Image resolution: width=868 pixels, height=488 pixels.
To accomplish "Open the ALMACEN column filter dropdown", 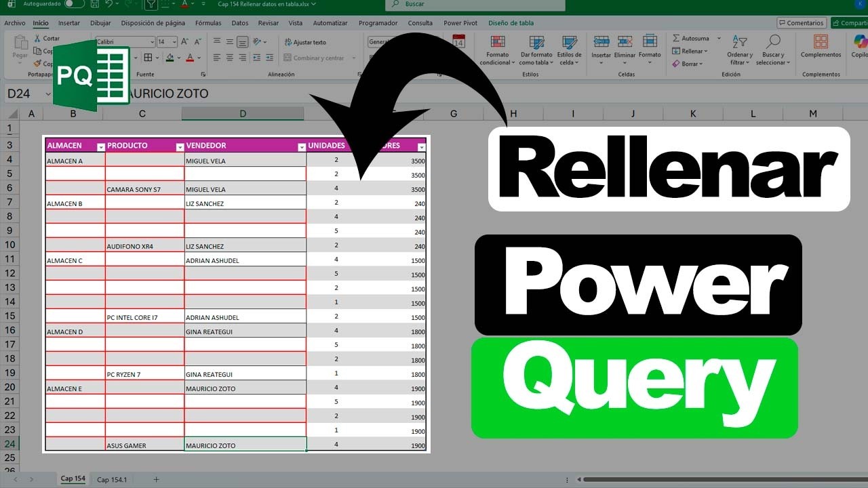I will point(101,147).
